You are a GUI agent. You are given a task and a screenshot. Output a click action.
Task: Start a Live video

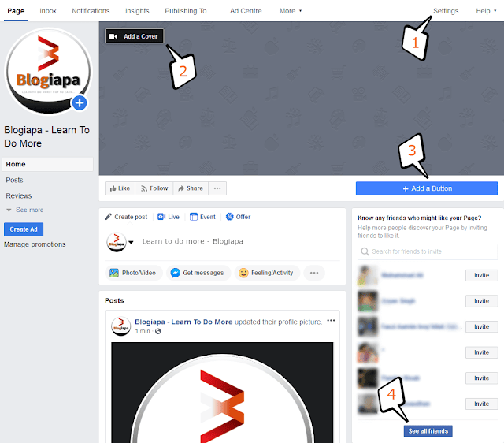click(169, 217)
